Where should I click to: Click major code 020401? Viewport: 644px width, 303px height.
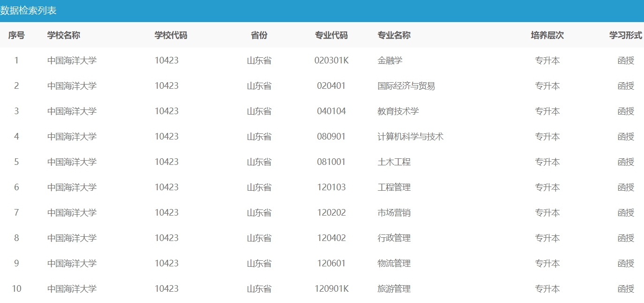coord(332,86)
